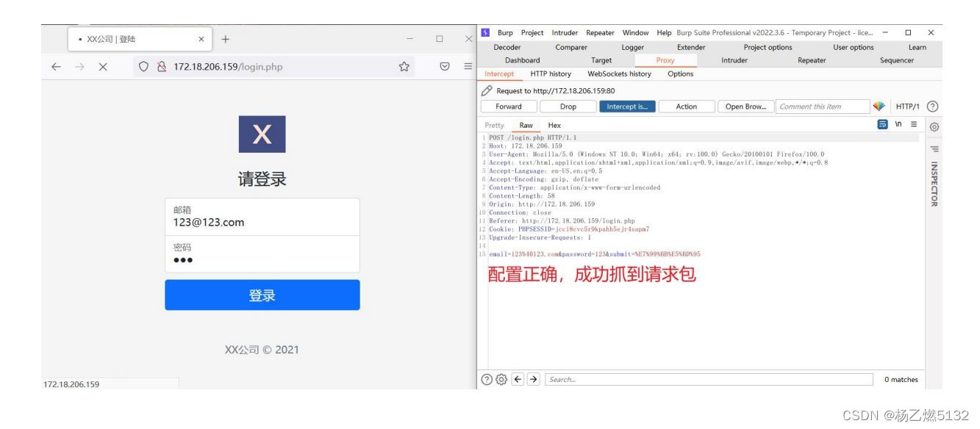This screenshot has width=980, height=429.
Task: Click the X company logo on the login page
Action: pos(262,134)
